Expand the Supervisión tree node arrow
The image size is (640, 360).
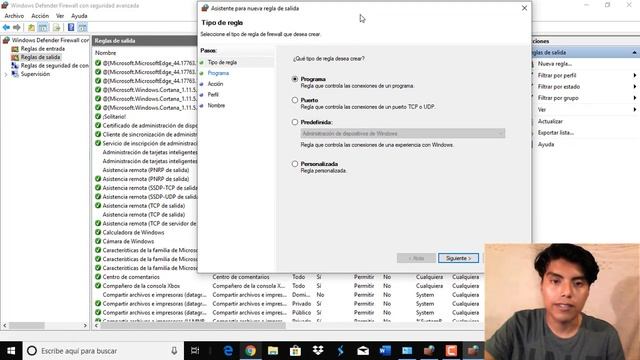pos(6,74)
